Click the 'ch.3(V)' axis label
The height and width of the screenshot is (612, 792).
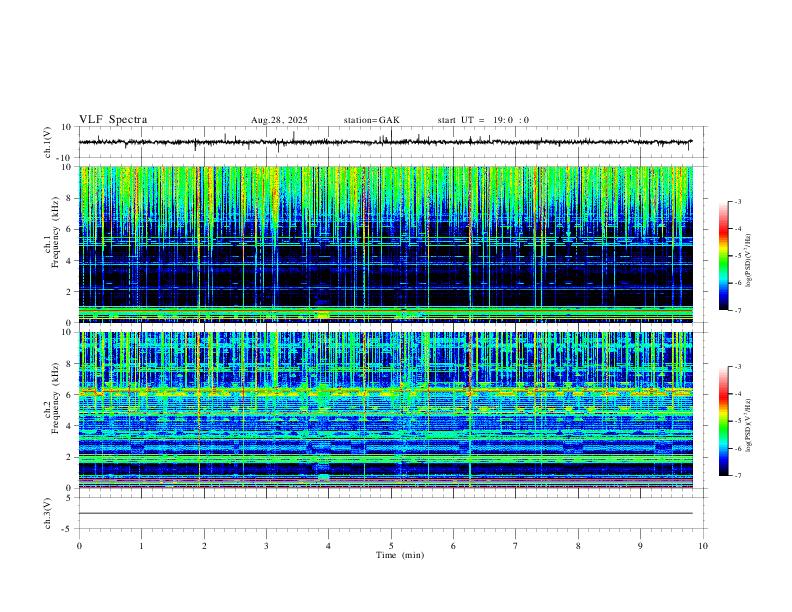pos(48,513)
